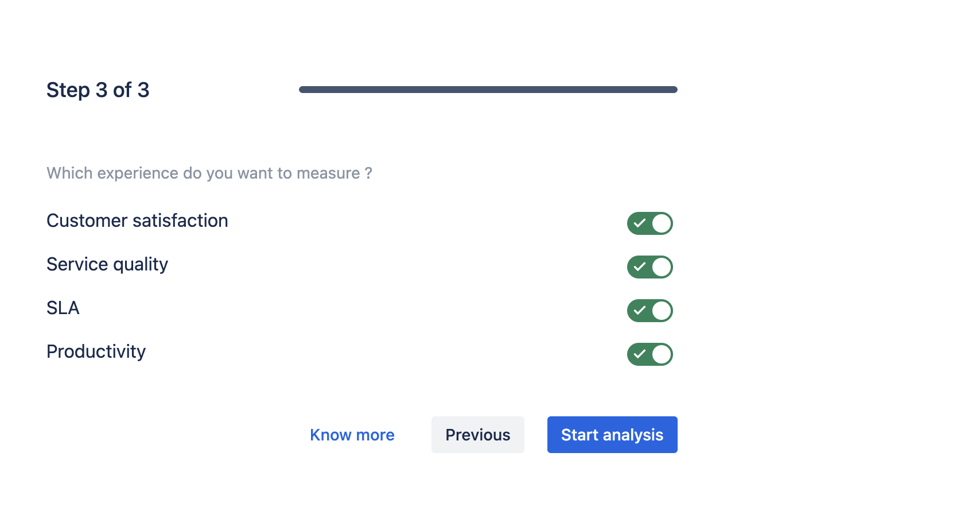Click the checkmark icon in Productivity toggle

(x=640, y=354)
